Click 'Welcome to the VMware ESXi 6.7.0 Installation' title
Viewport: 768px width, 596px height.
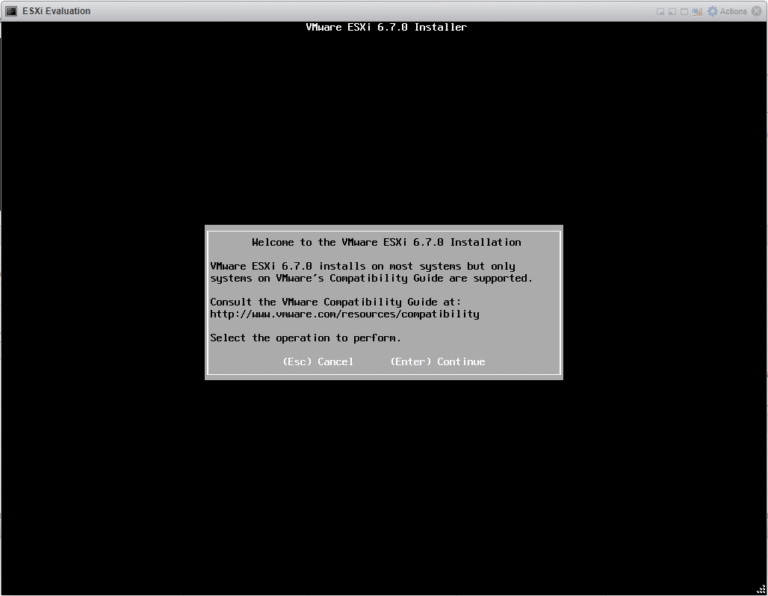(x=386, y=242)
